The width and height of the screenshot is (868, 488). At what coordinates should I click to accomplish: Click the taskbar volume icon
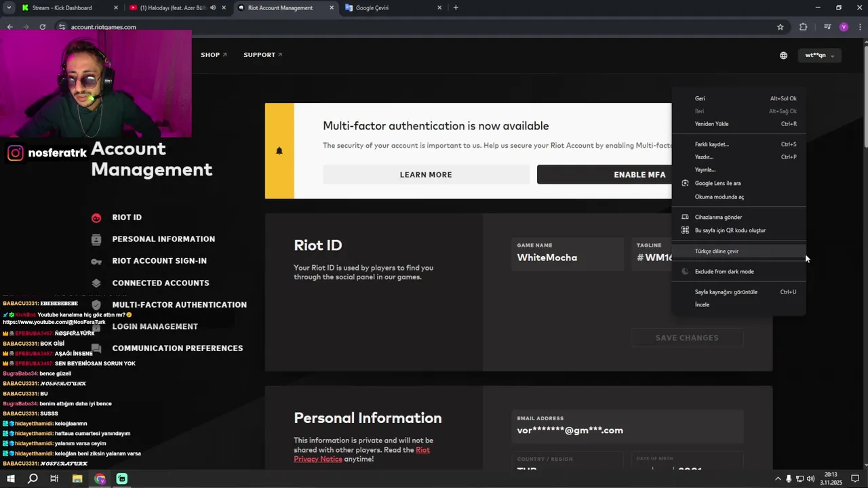pyautogui.click(x=811, y=479)
